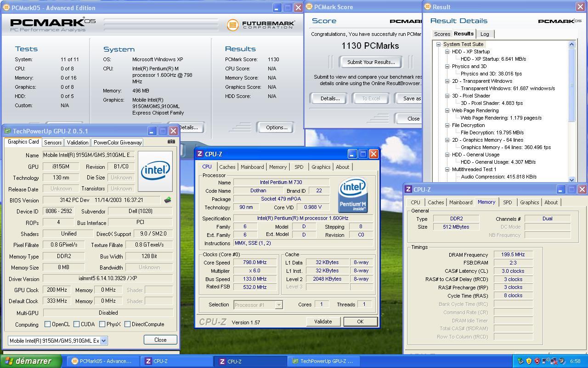Collapse the HDD - General Usage node
Viewport: 588px width, 368px height.
click(447, 155)
